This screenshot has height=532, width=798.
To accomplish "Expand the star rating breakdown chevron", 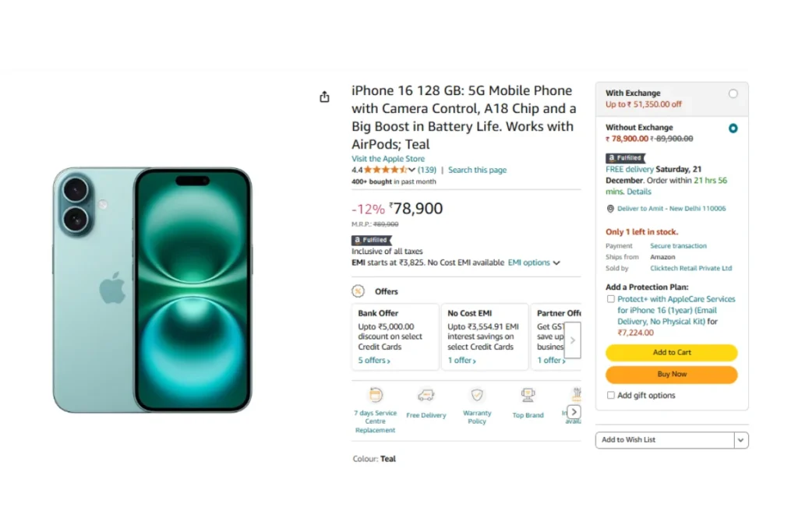I will pos(411,170).
